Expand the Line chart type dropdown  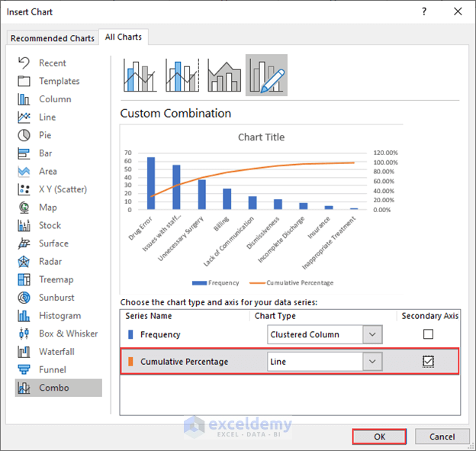coord(372,362)
